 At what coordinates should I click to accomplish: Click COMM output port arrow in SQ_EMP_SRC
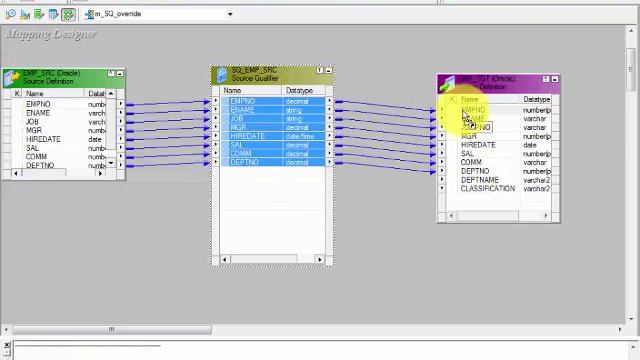(329, 153)
